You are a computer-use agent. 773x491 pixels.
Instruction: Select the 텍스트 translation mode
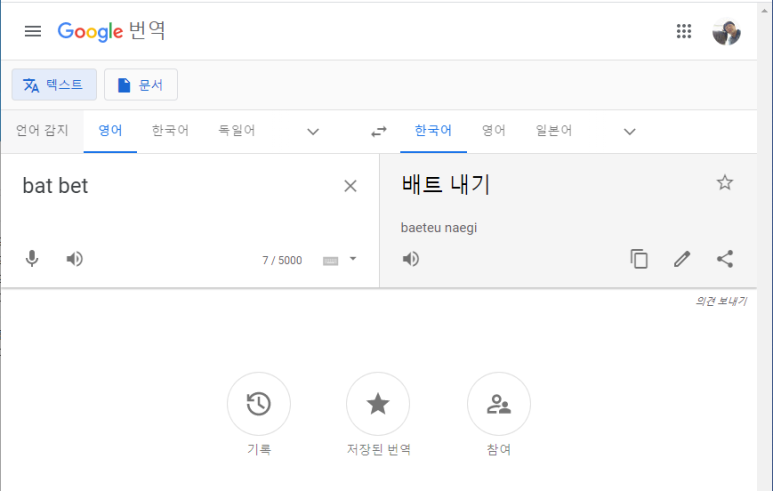pyautogui.click(x=54, y=85)
